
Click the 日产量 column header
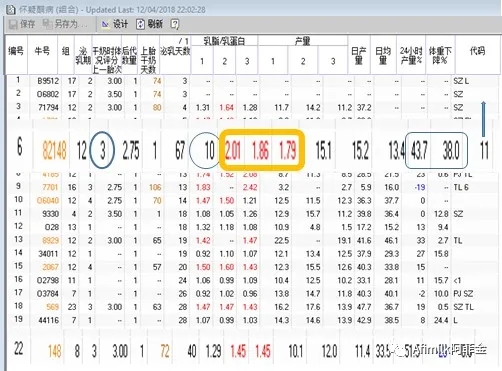coord(359,55)
